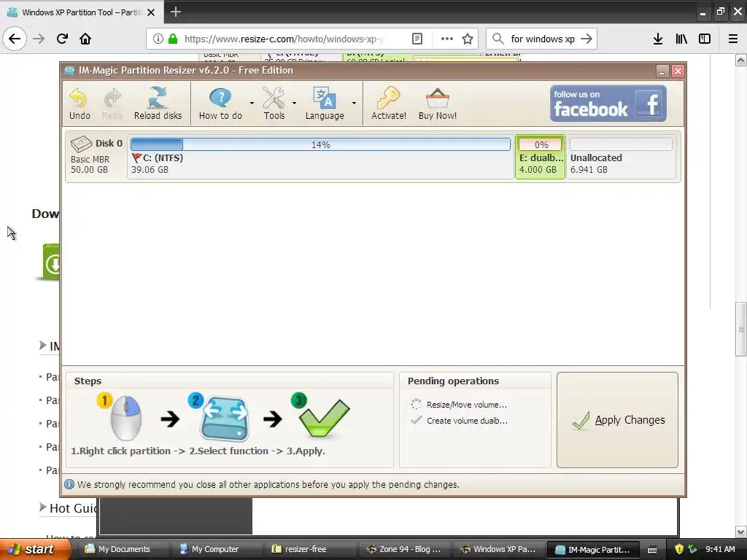
Task: Click the Buy Now! basket icon
Action: [438, 104]
